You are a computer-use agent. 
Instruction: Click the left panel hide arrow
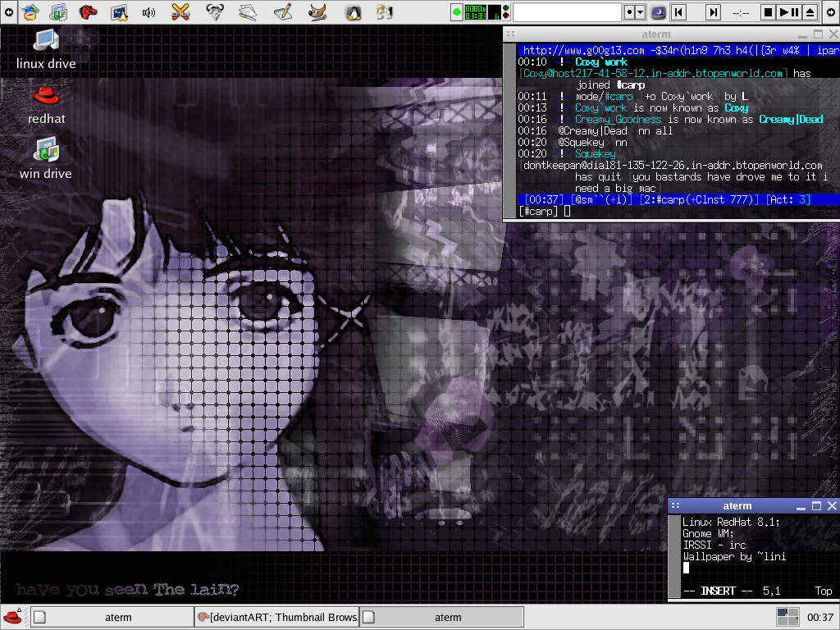(8, 11)
